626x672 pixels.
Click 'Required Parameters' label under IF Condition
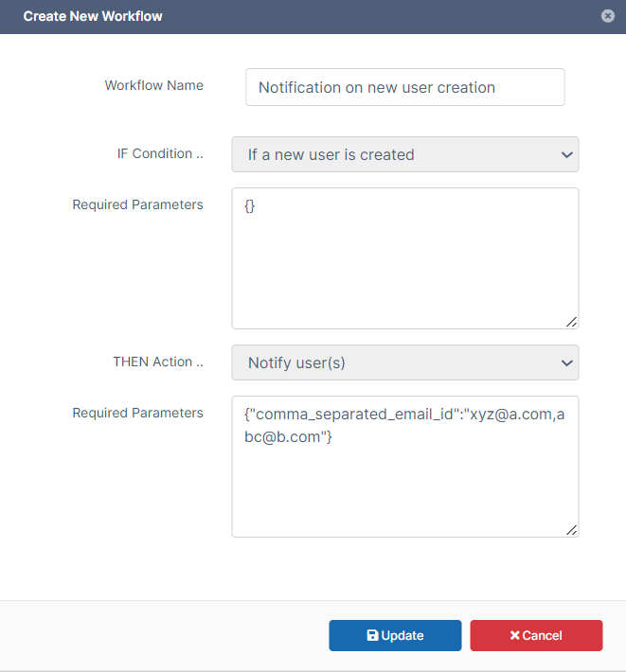137,204
